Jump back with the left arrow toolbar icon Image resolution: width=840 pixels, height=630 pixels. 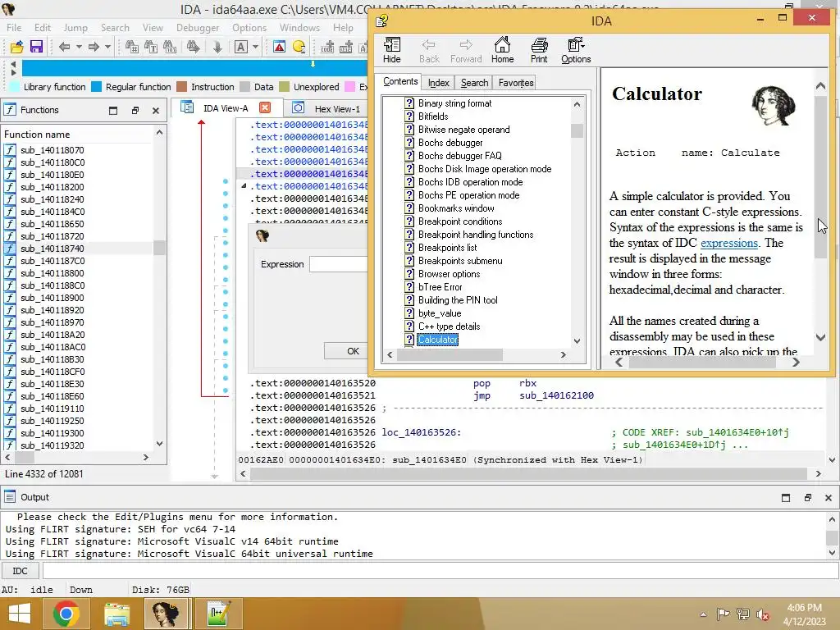tap(64, 47)
